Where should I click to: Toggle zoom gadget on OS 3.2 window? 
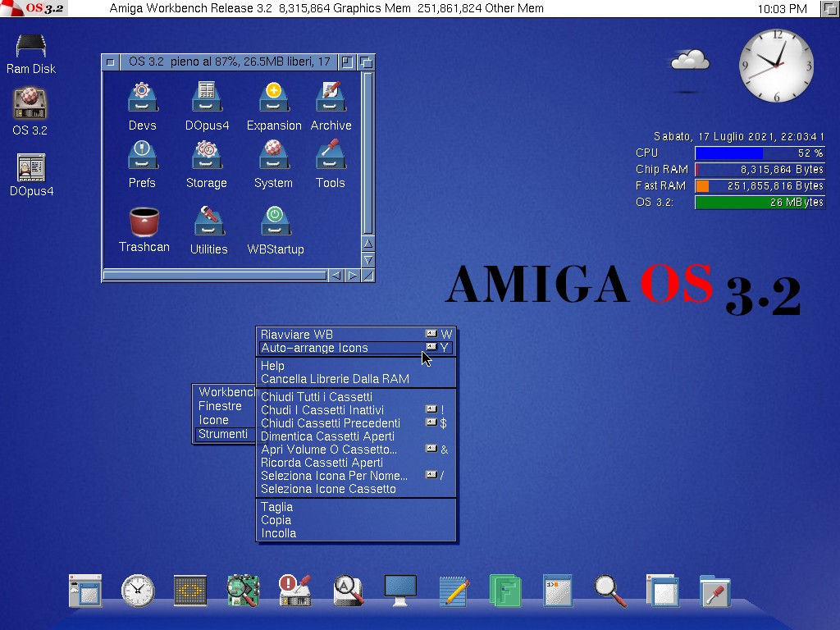pos(347,62)
